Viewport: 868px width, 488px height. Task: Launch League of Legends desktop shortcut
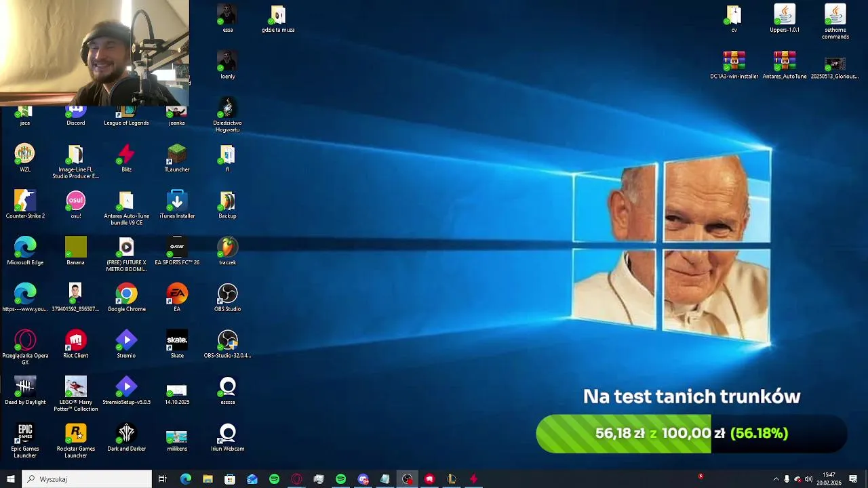point(126,116)
